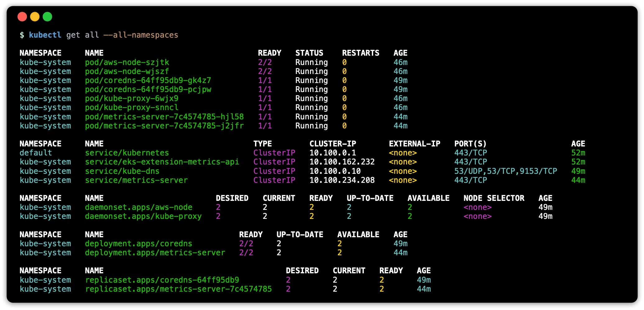Click service/eks-extension-metrics-api name
The width and height of the screenshot is (644, 310).
pos(162,162)
